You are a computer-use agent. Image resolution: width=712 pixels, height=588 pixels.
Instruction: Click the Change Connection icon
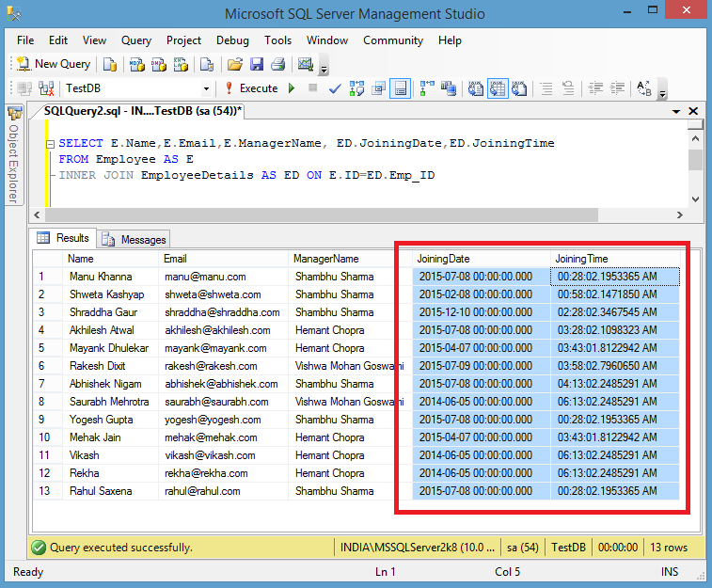(x=44, y=88)
